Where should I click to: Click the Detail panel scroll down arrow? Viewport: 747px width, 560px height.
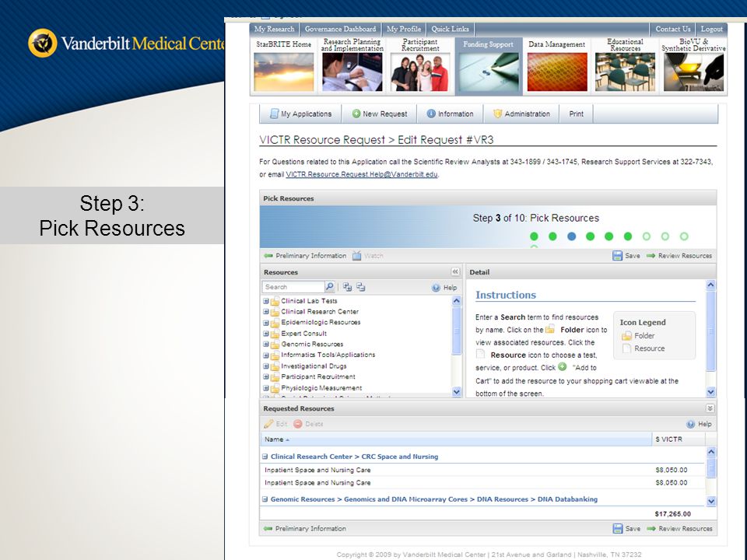710,392
